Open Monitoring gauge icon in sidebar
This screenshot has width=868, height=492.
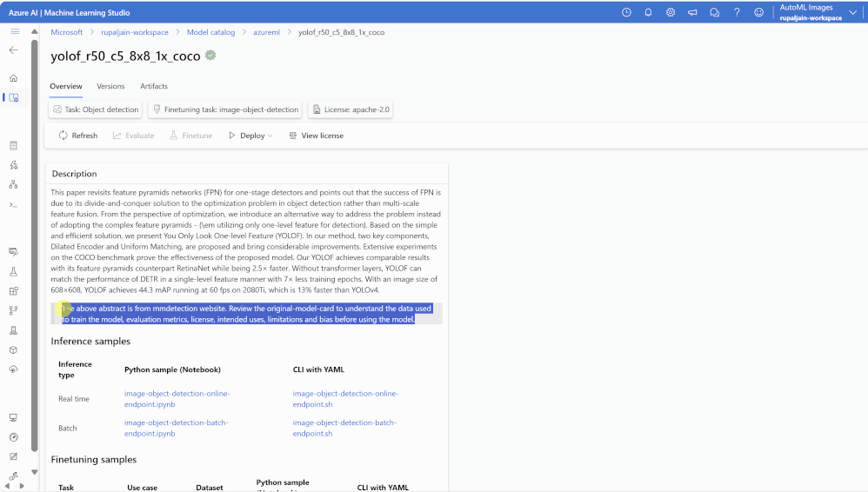click(14, 437)
